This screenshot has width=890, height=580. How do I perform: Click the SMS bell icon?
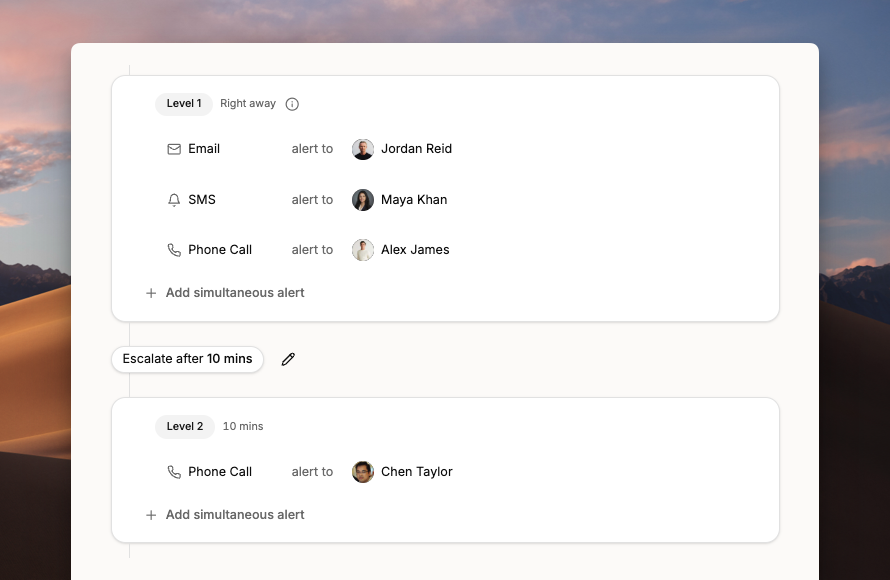[174, 200]
